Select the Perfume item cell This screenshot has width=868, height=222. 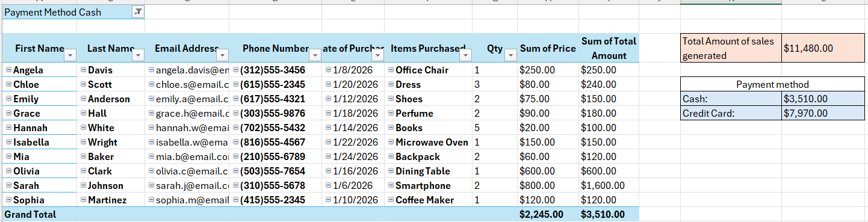[429, 113]
